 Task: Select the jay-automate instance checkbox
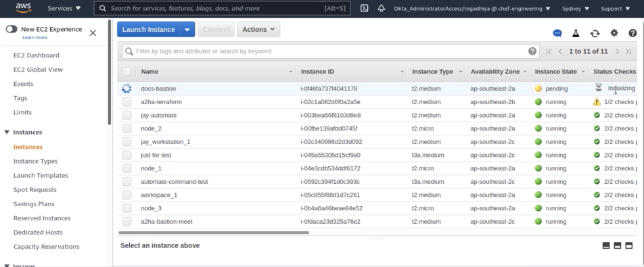127,115
